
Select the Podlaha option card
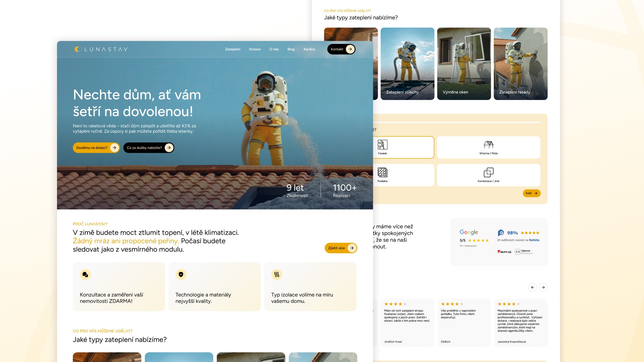pyautogui.click(x=404, y=175)
